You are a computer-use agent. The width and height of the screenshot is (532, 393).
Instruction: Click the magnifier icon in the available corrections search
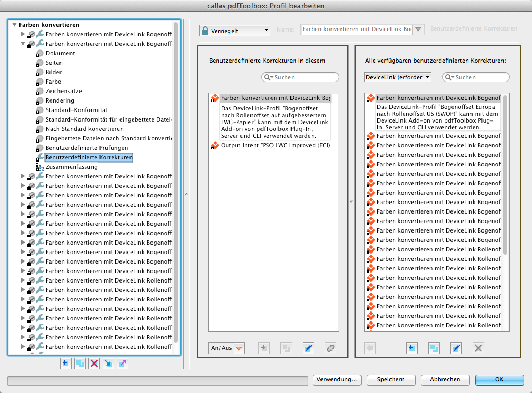[449, 77]
